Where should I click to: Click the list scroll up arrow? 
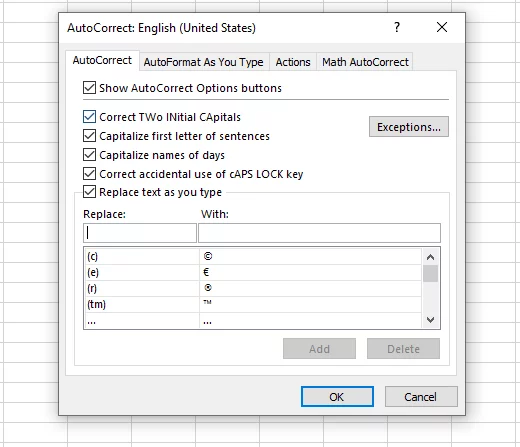point(430,257)
